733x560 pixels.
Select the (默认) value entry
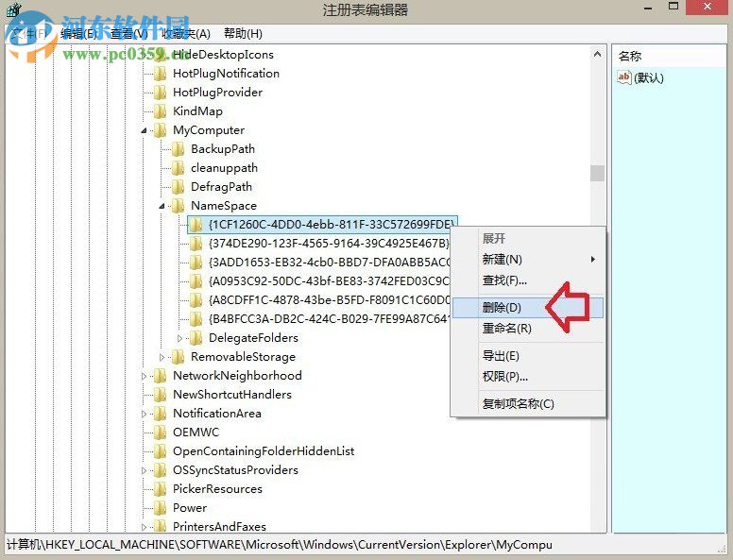(648, 77)
